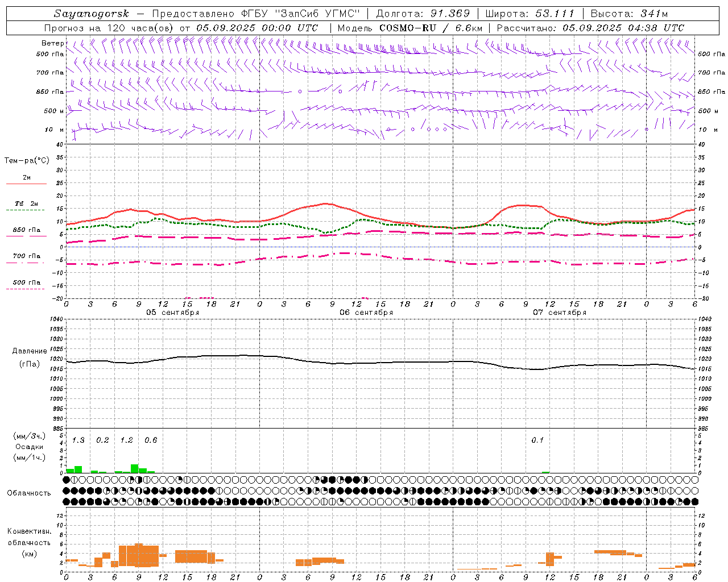Click the 'Td 2м' dew point legend entry
This screenshot has width=728, height=582.
tap(27, 203)
